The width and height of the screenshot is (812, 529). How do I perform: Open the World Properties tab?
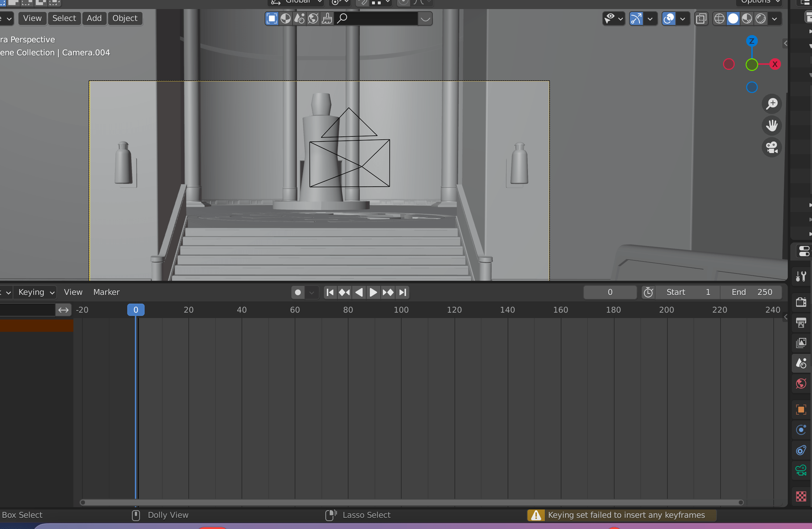pos(801,384)
